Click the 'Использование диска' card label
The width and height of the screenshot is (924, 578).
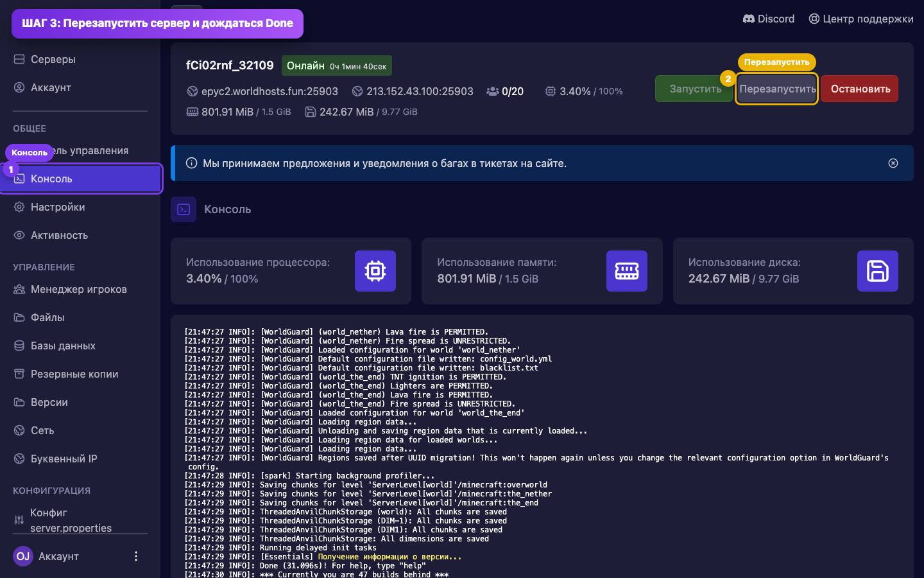click(x=744, y=262)
